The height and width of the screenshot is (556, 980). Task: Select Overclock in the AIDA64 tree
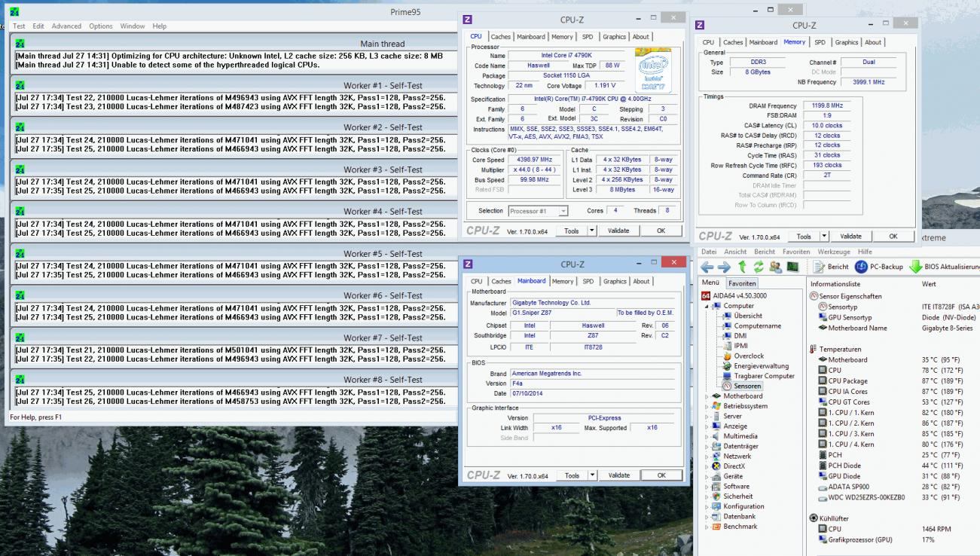pyautogui.click(x=748, y=356)
